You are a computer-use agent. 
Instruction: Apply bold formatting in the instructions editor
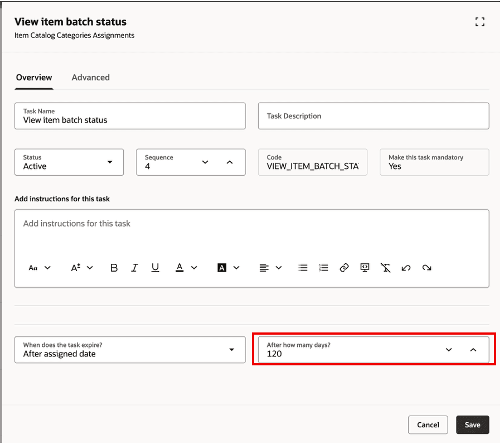point(114,267)
